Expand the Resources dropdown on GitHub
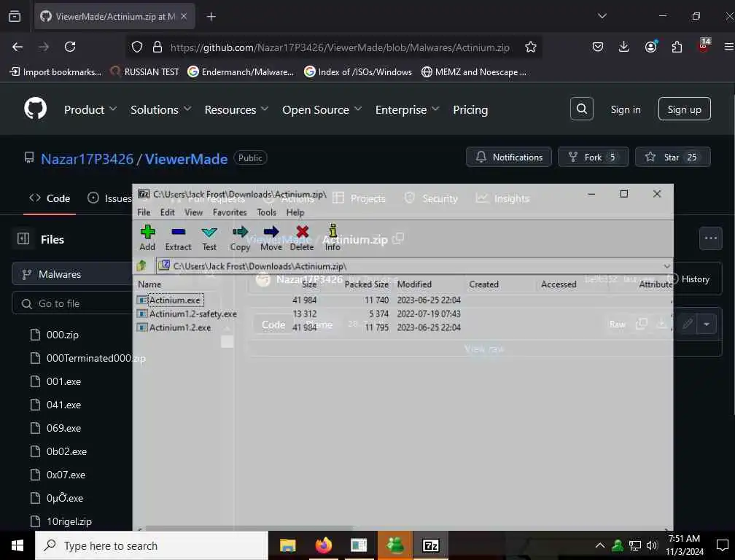 [236, 109]
